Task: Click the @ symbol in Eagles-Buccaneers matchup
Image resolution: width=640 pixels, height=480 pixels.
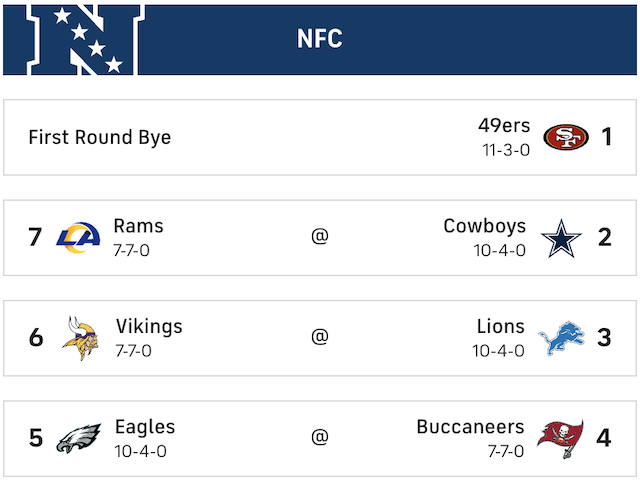Action: pos(320,438)
